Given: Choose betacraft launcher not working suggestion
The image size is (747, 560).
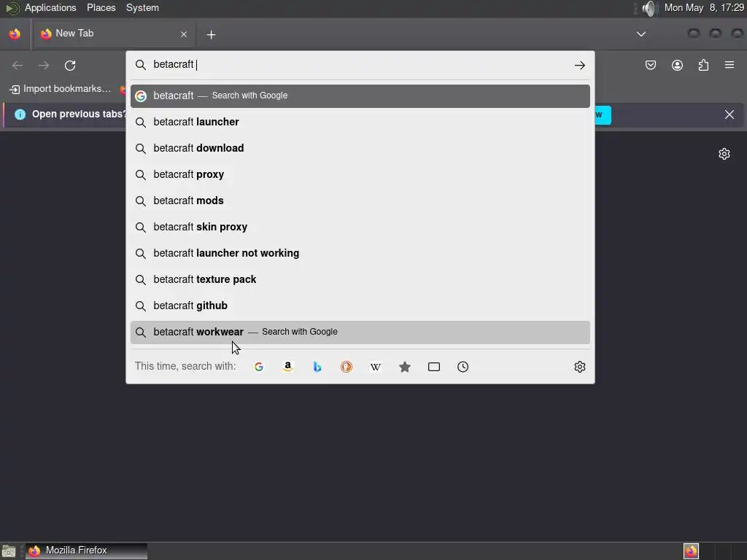Looking at the screenshot, I should (x=360, y=253).
